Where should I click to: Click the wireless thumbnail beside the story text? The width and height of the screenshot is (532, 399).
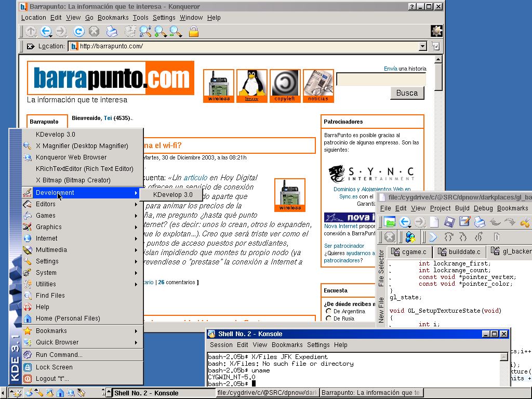[290, 195]
